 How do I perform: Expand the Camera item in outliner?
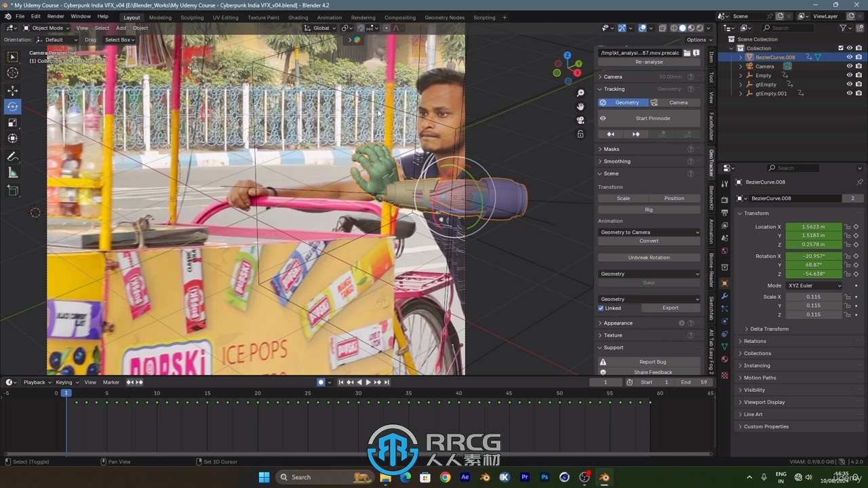pos(741,66)
